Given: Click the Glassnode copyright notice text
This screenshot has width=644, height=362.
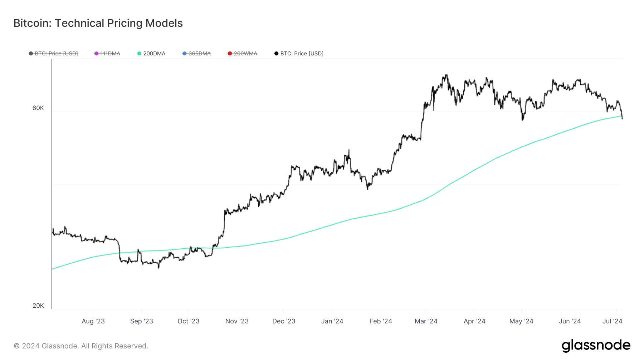Looking at the screenshot, I should (x=81, y=346).
